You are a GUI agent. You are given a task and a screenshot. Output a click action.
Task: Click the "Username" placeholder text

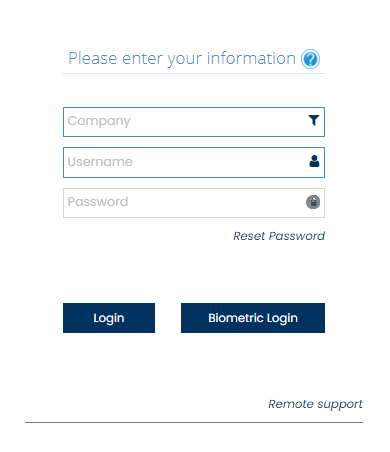(100, 162)
